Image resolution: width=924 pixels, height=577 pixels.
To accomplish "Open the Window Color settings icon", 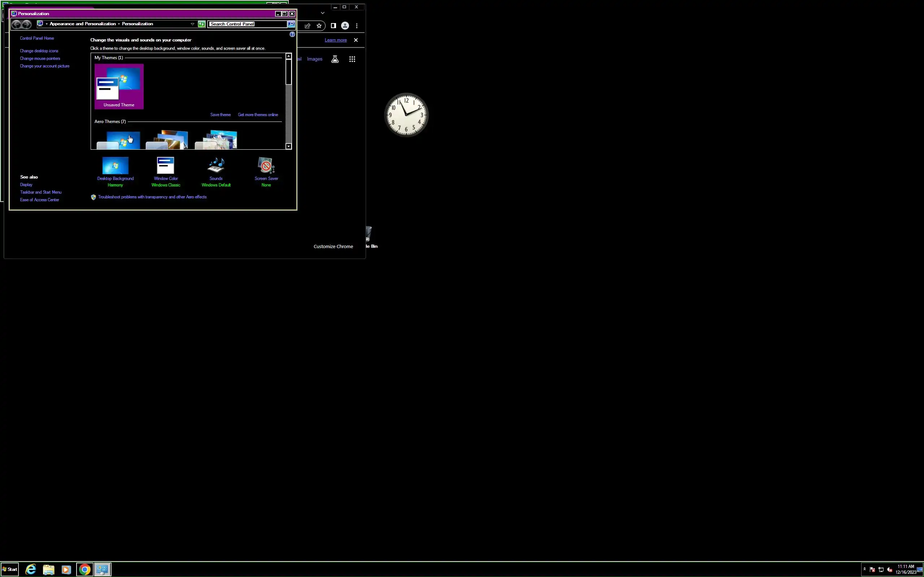I will 166,166.
